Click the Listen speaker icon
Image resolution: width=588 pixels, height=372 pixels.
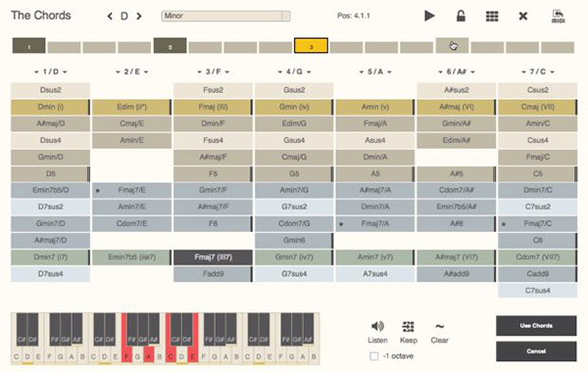point(377,326)
